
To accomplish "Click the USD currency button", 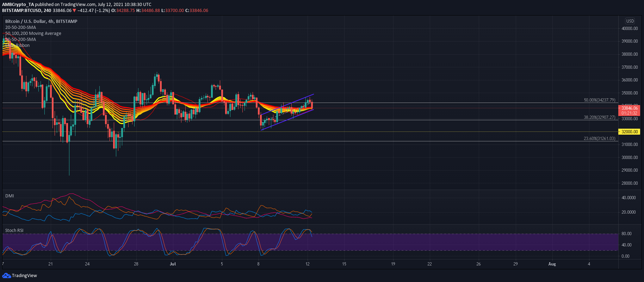I will pos(630,21).
